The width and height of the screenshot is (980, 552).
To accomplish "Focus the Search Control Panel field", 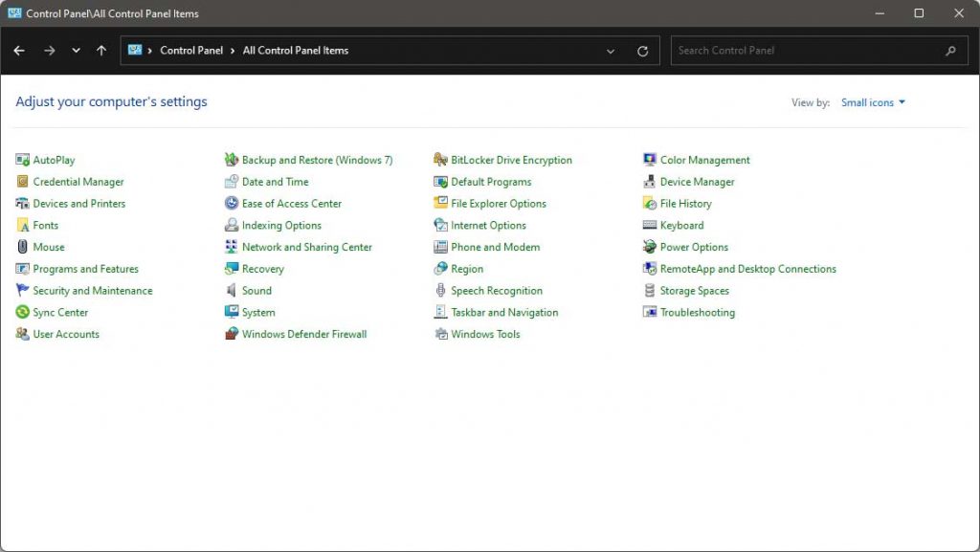I will coord(819,51).
